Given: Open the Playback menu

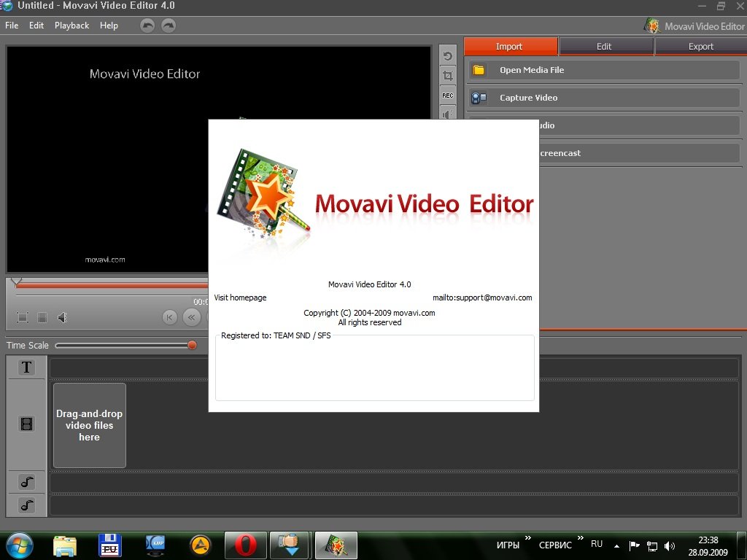Looking at the screenshot, I should point(71,26).
